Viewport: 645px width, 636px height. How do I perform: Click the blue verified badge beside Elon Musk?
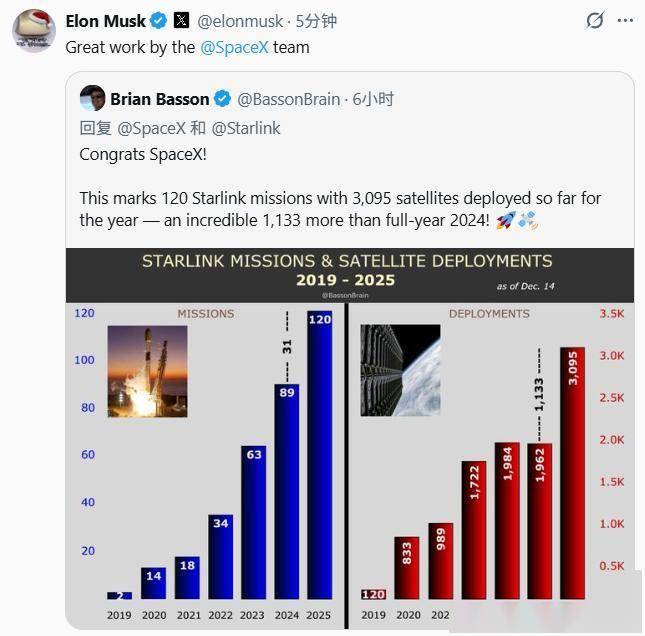coord(158,20)
